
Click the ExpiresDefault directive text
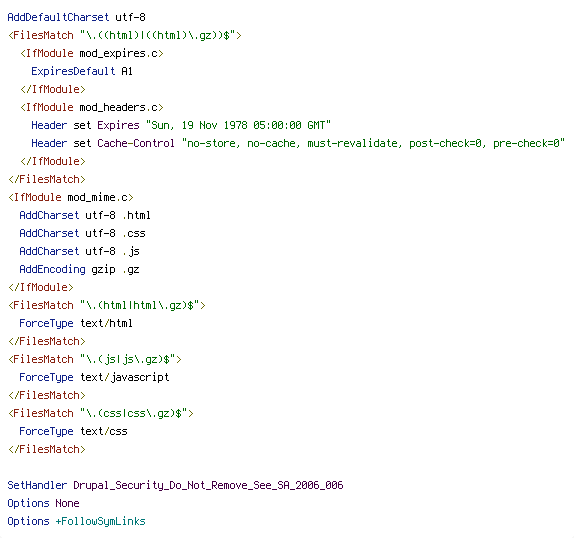coord(73,71)
